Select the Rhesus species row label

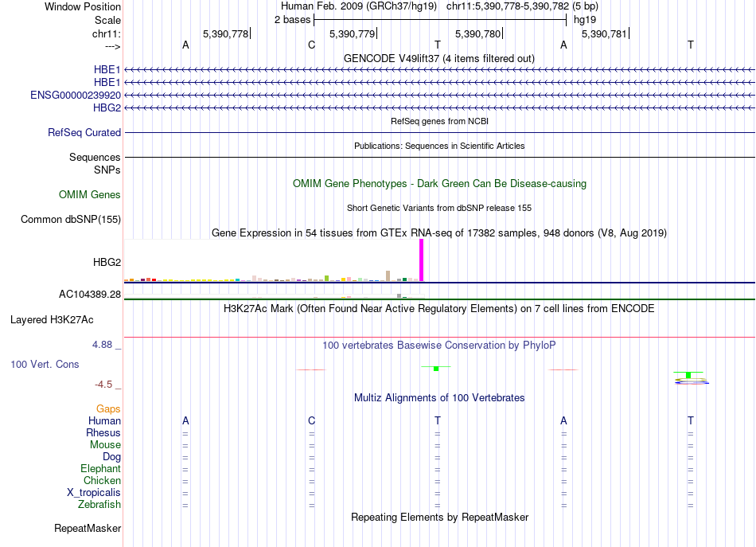pos(103,432)
